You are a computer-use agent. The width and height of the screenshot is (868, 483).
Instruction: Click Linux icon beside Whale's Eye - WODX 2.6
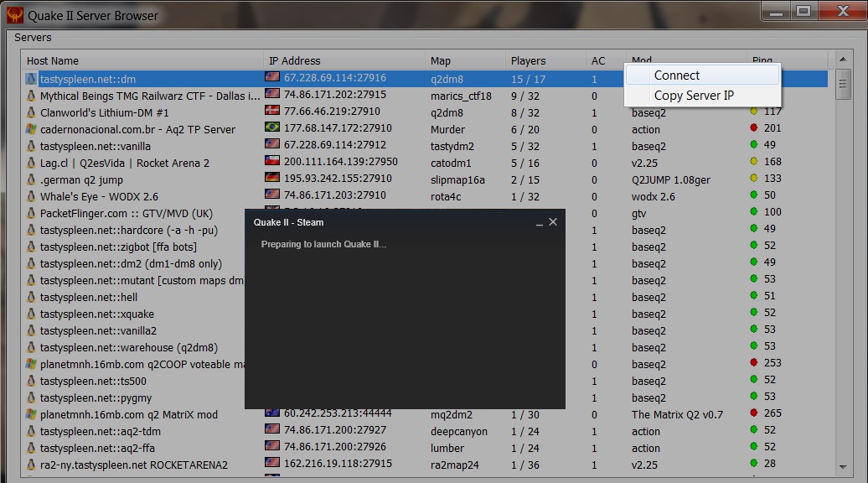[31, 196]
